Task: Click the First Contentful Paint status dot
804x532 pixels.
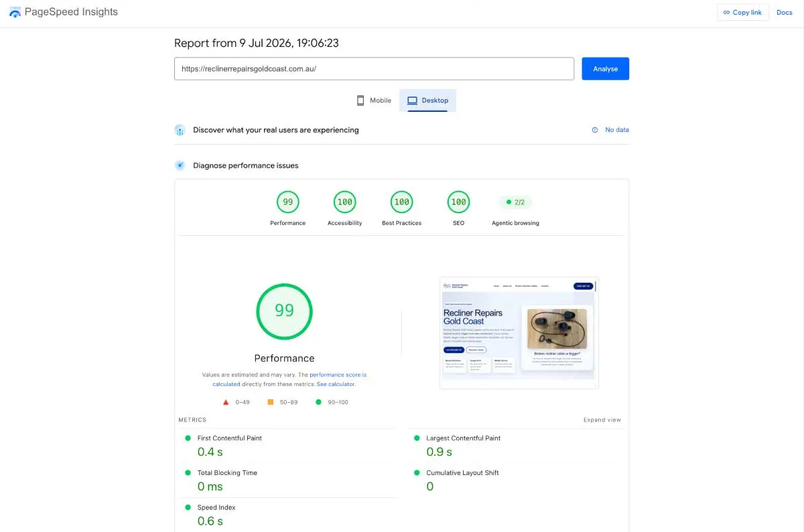Action: pos(188,438)
